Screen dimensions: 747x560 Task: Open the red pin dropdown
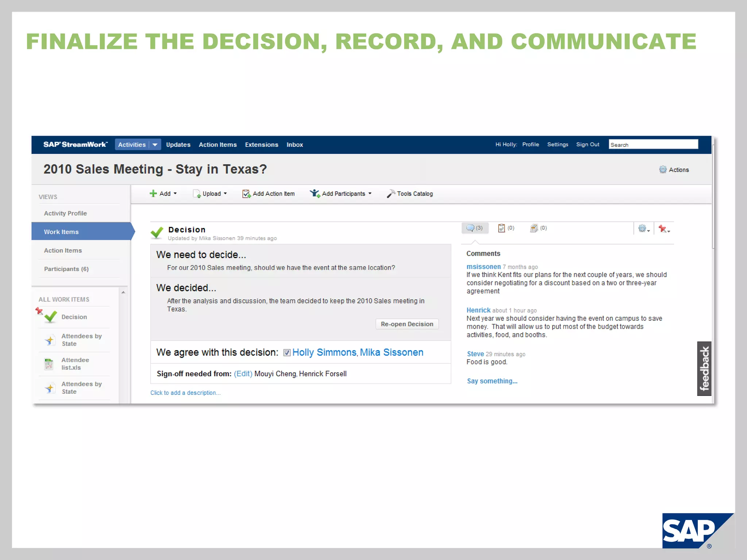click(x=664, y=229)
